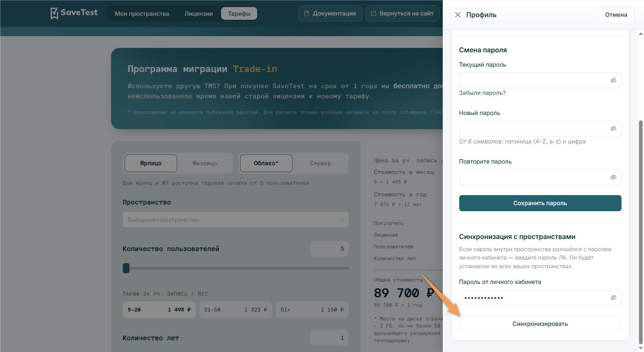The image size is (644, 352).
Task: Click the profile panel scrollbar thumb
Action: pyautogui.click(x=641, y=232)
